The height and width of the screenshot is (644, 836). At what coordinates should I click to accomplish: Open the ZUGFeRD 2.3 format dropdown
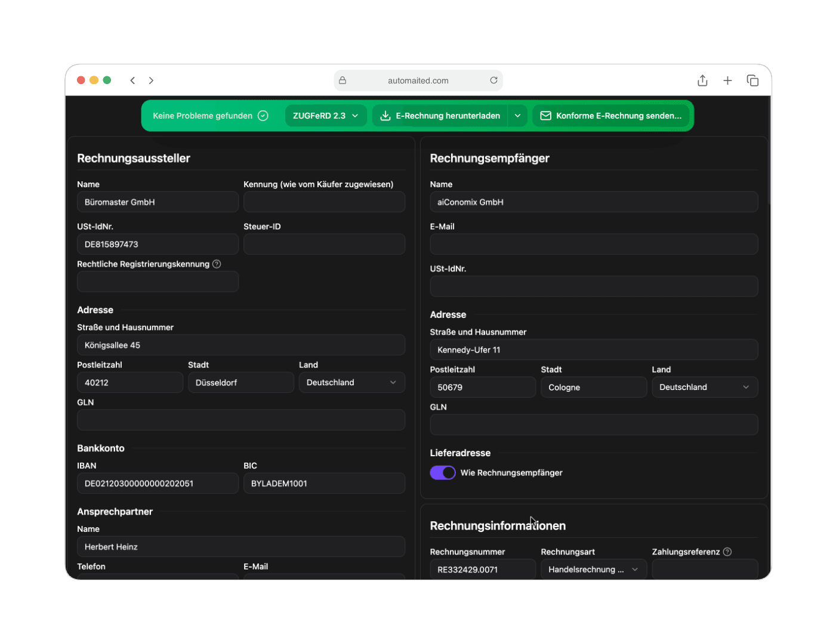pos(325,116)
